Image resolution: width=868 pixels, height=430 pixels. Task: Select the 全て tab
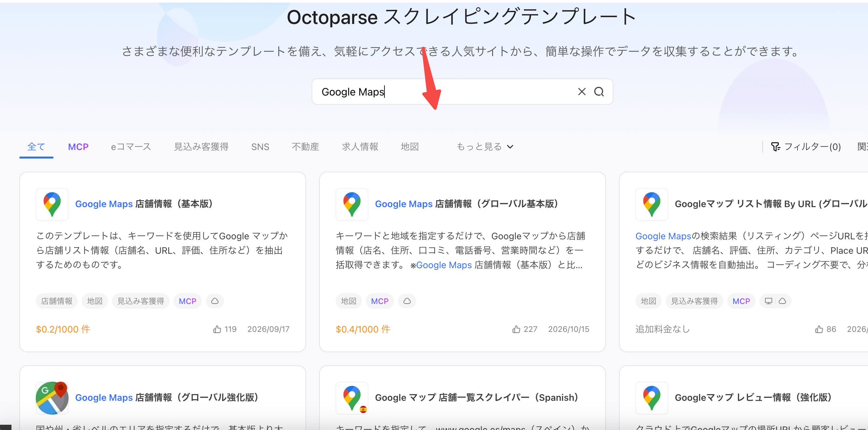[x=36, y=147]
